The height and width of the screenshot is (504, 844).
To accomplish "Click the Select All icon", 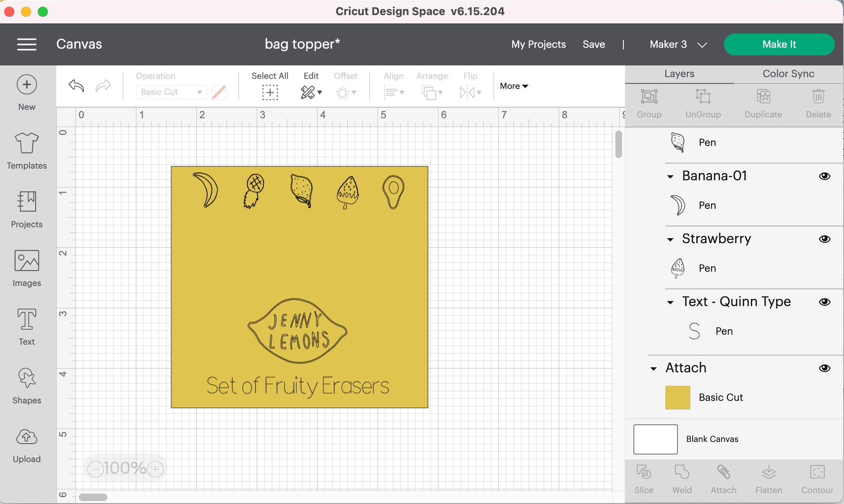I will 270,92.
